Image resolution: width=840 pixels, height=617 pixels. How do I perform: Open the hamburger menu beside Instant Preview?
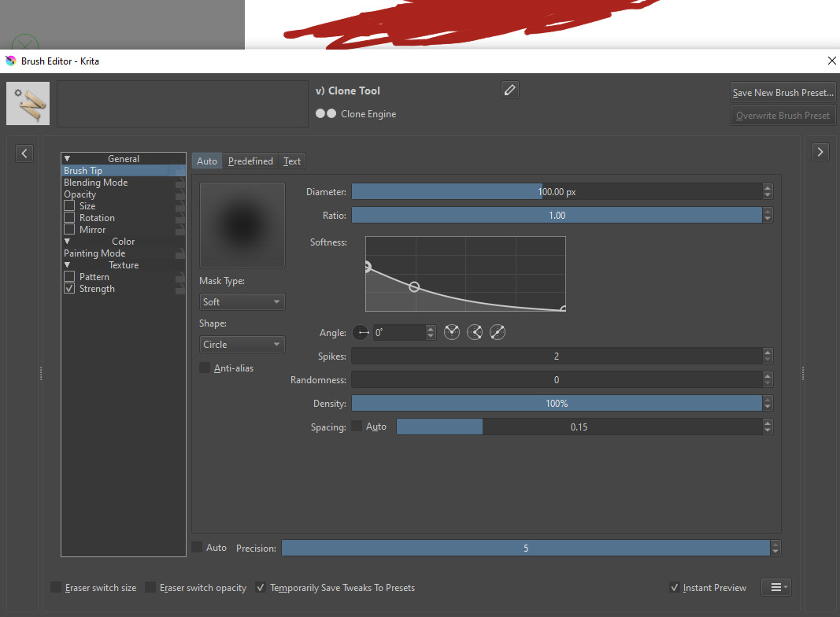coord(775,588)
